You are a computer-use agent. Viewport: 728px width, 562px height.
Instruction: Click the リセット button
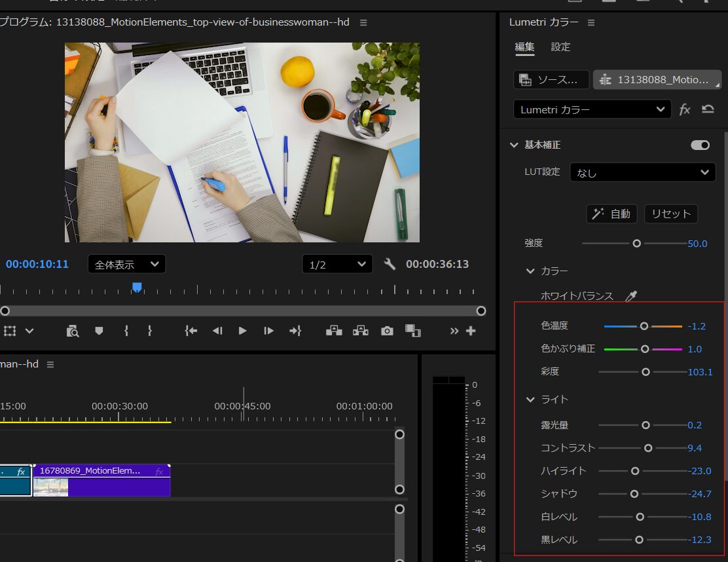click(671, 214)
